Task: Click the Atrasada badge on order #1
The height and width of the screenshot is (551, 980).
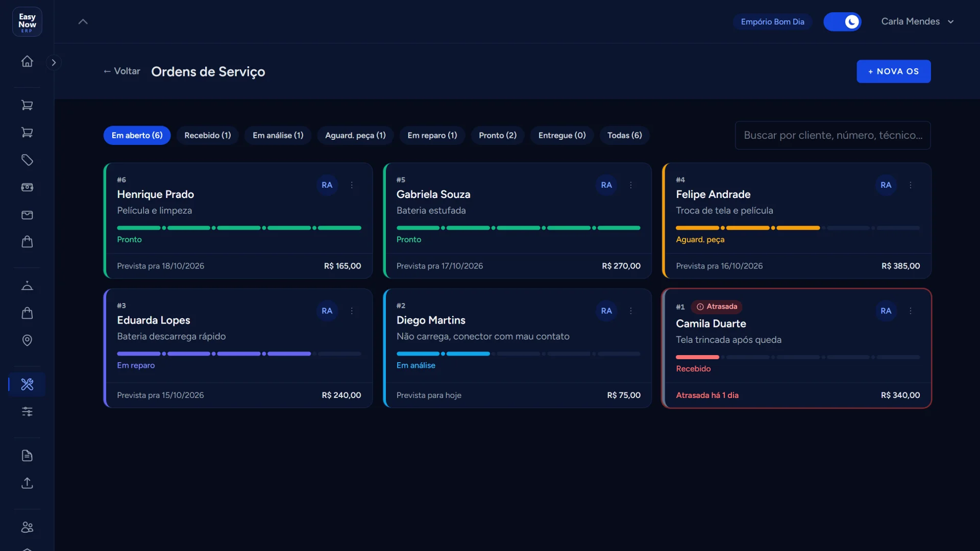Action: point(717,307)
